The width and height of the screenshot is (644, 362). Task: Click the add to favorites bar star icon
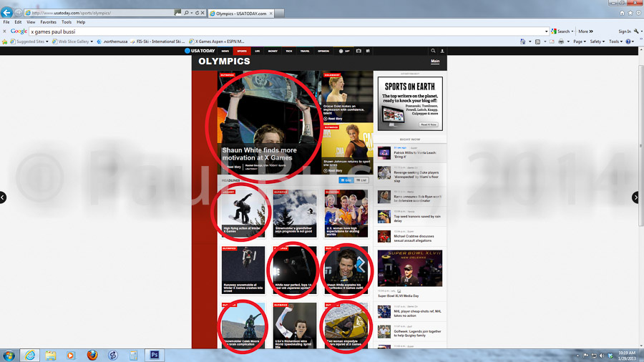click(x=5, y=41)
